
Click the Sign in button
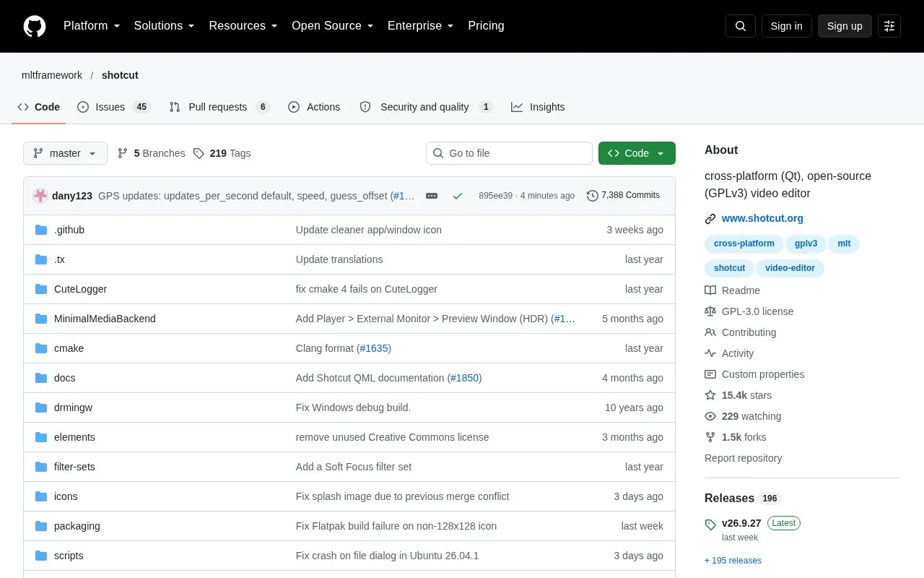(x=787, y=26)
